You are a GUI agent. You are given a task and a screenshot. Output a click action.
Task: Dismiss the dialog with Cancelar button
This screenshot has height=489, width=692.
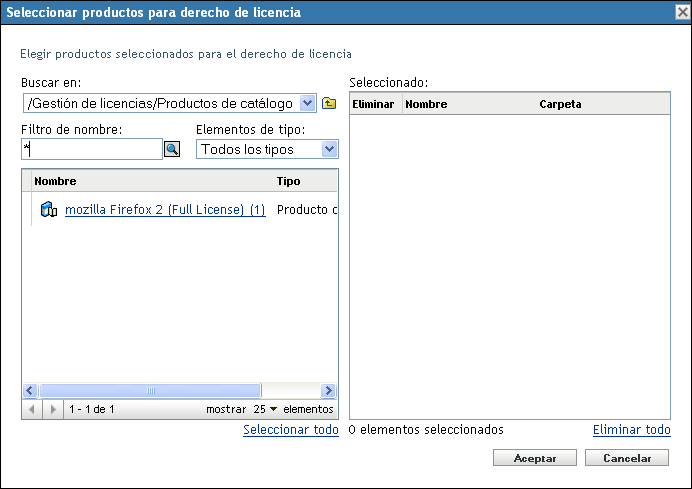point(627,458)
